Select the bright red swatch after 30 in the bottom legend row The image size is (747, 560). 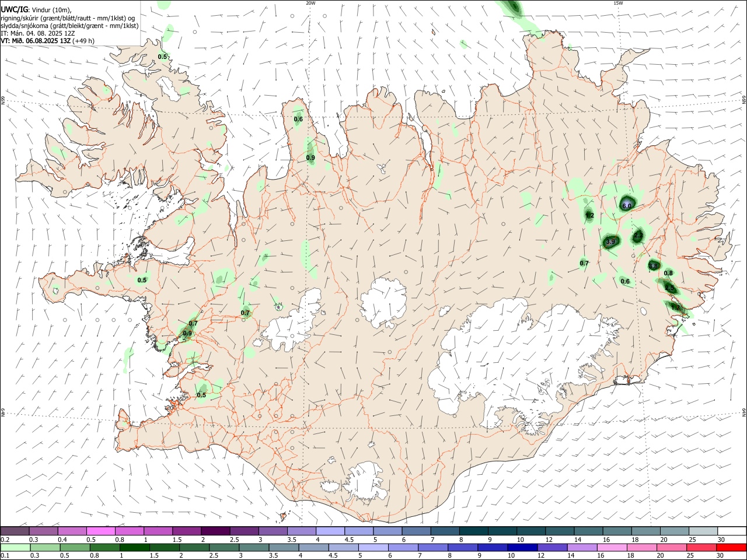point(732,548)
